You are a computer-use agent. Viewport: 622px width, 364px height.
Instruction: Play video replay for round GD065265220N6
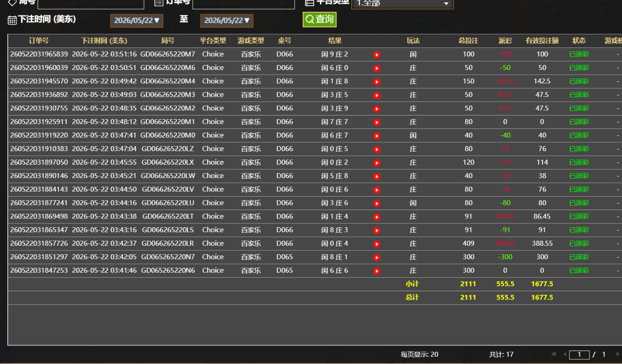tap(377, 271)
